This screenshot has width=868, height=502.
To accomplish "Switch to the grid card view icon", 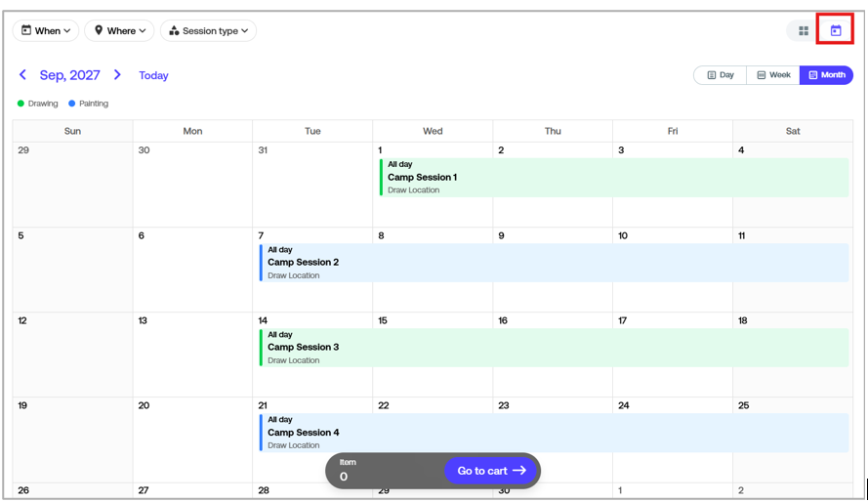I will pos(804,31).
